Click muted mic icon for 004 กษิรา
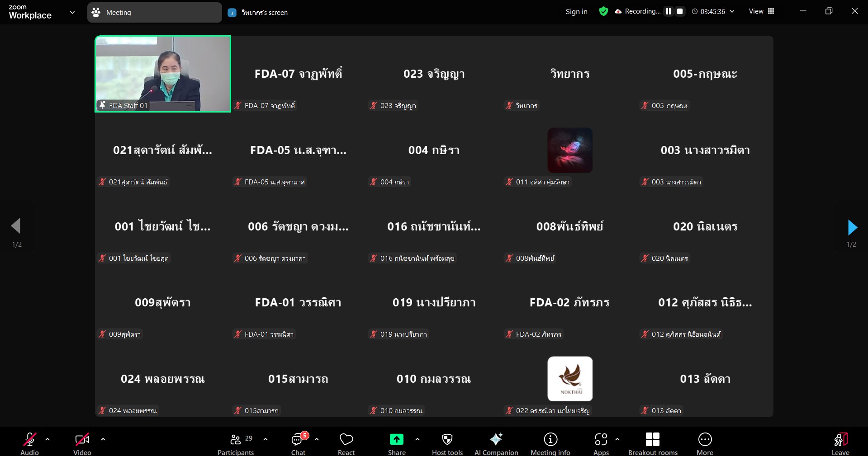Viewport: 868px width, 456px height. pyautogui.click(x=374, y=182)
